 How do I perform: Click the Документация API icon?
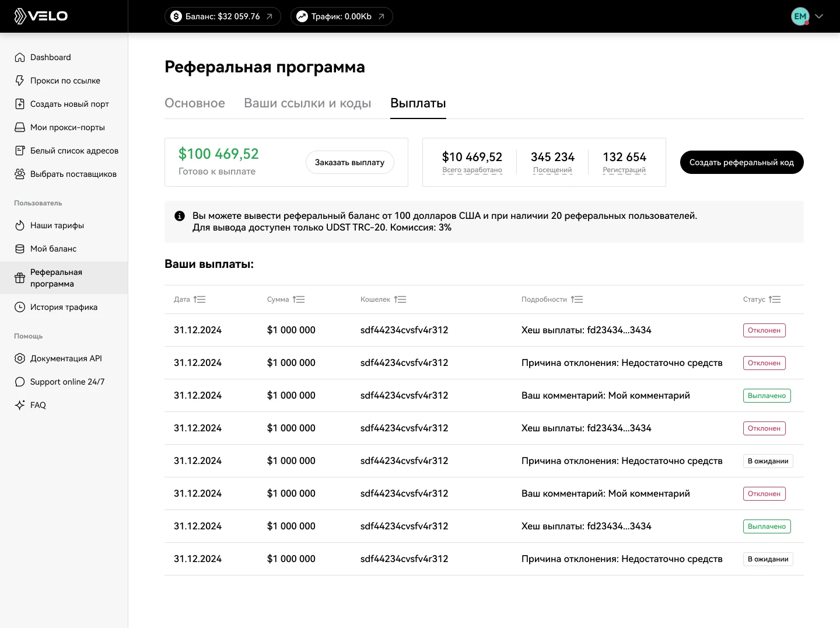[20, 358]
